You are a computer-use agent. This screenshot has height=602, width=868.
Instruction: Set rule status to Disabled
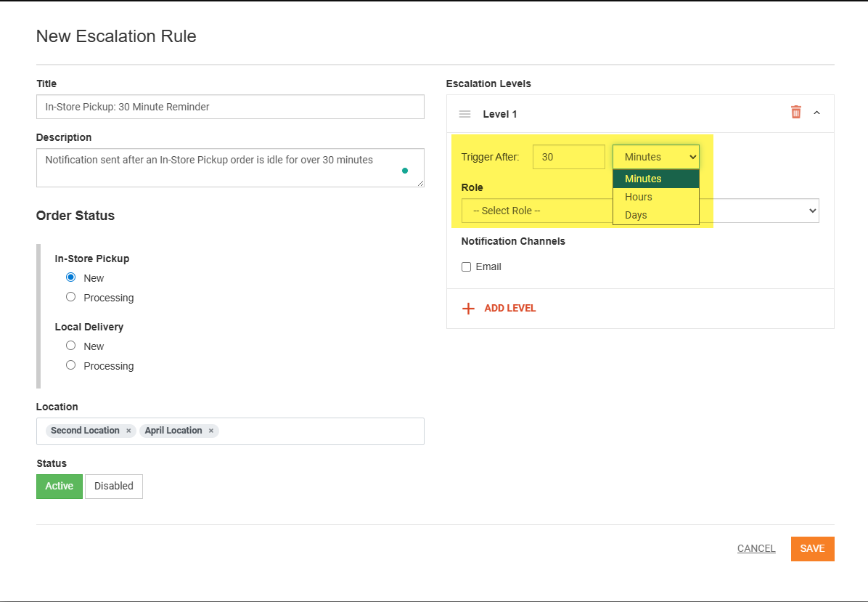click(113, 487)
